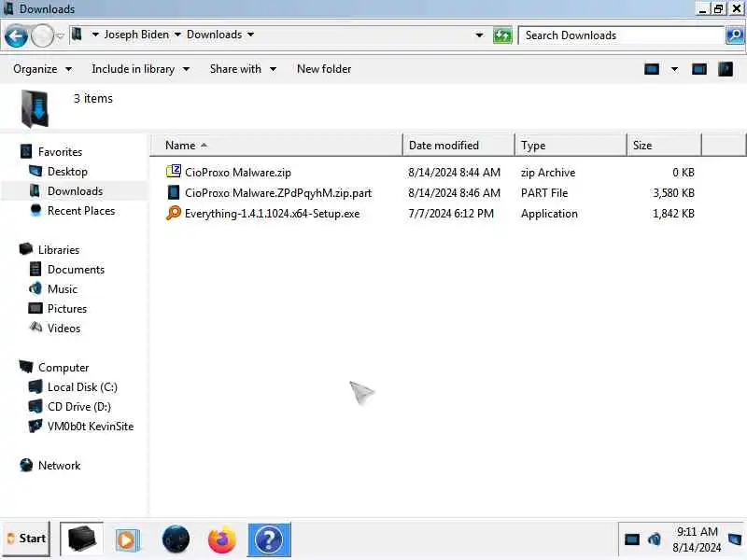Expand the arrow after Downloads breadcrumb
This screenshot has height=560, width=747.
250,35
